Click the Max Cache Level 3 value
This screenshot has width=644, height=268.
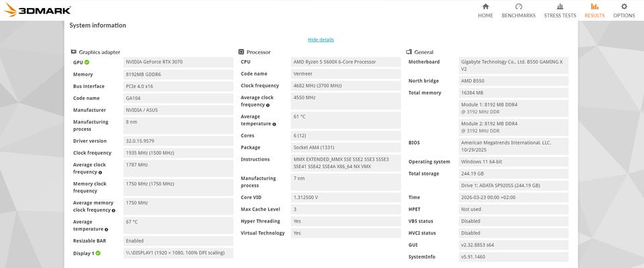click(x=346, y=209)
